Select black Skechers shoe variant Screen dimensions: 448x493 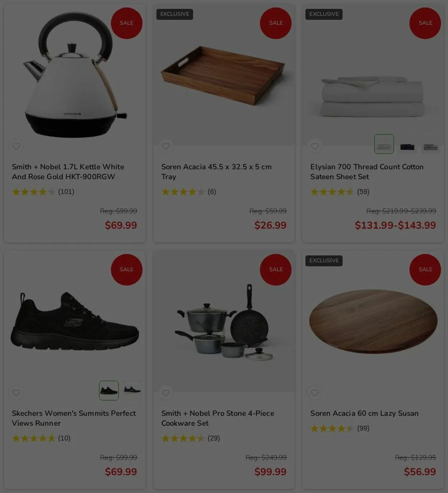click(109, 391)
